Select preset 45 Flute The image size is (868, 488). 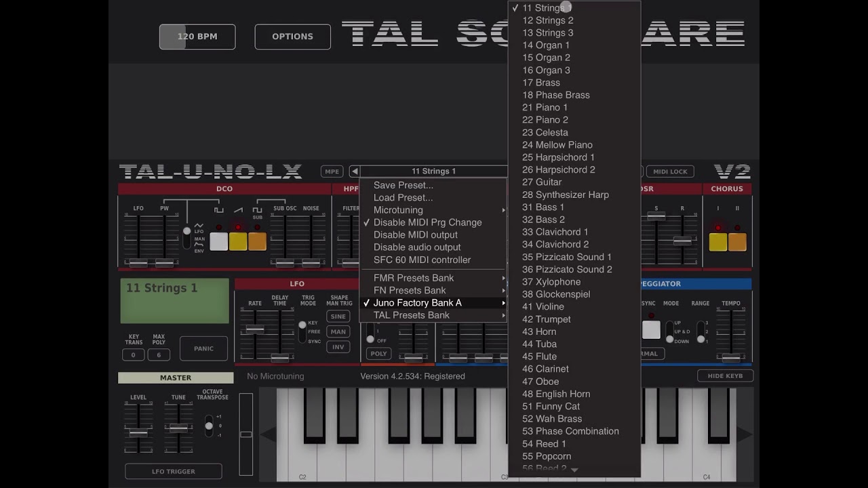pos(574,357)
